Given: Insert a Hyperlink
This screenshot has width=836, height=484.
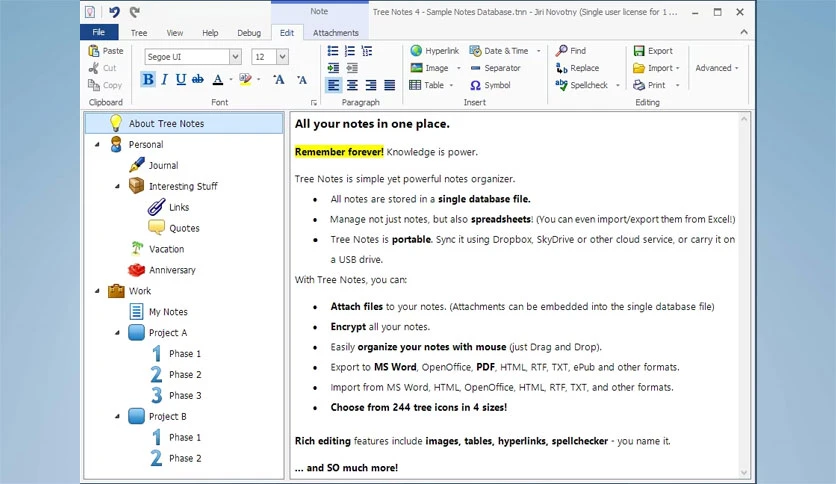Looking at the screenshot, I should 435,51.
